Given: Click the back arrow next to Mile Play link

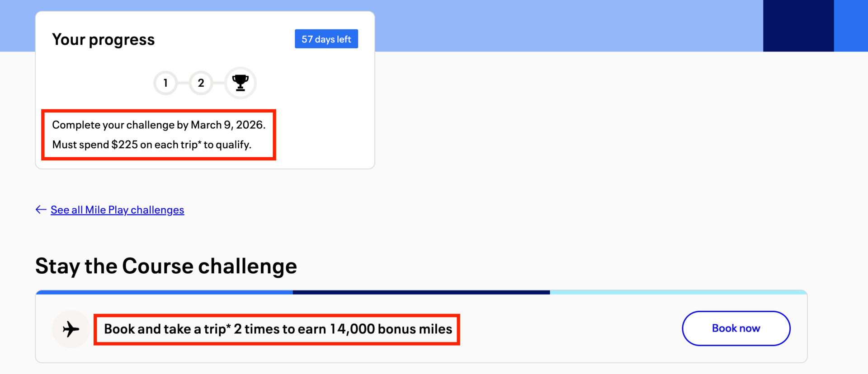Looking at the screenshot, I should click(x=41, y=209).
